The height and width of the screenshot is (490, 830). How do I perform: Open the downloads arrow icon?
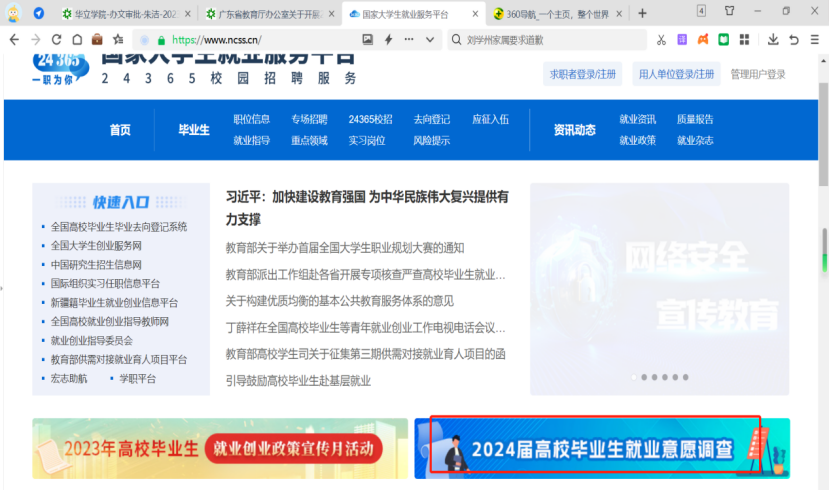tap(773, 39)
